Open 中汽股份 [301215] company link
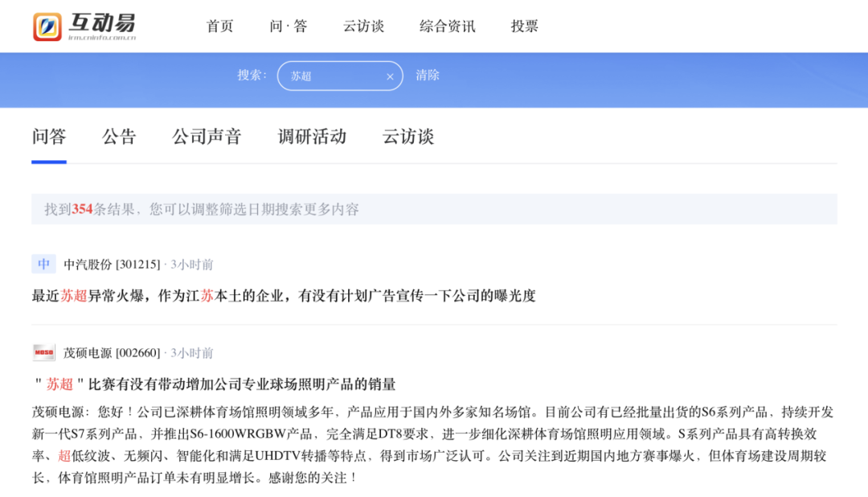Viewport: 868px width, 497px height. 112,265
